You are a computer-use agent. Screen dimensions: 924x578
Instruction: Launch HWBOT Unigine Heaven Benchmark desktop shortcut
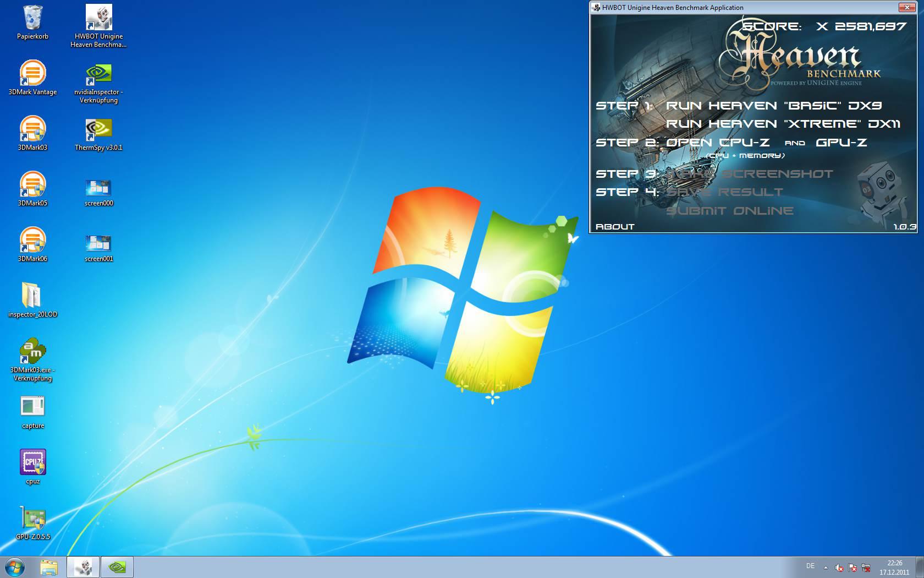[x=98, y=26]
